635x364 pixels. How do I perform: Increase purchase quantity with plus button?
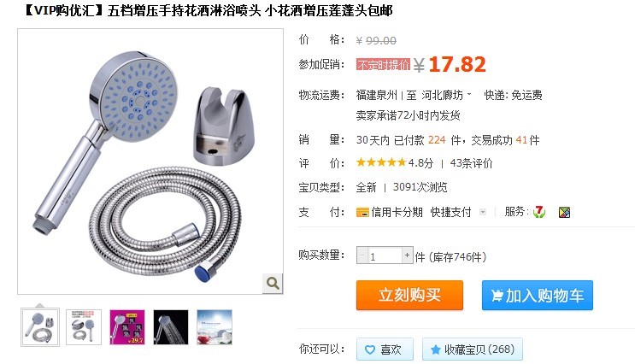[x=407, y=255]
